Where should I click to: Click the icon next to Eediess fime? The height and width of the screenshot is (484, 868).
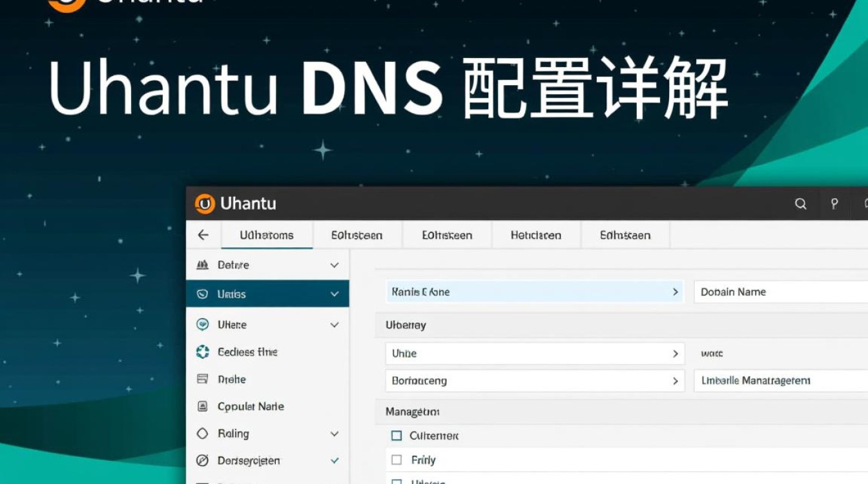click(202, 352)
